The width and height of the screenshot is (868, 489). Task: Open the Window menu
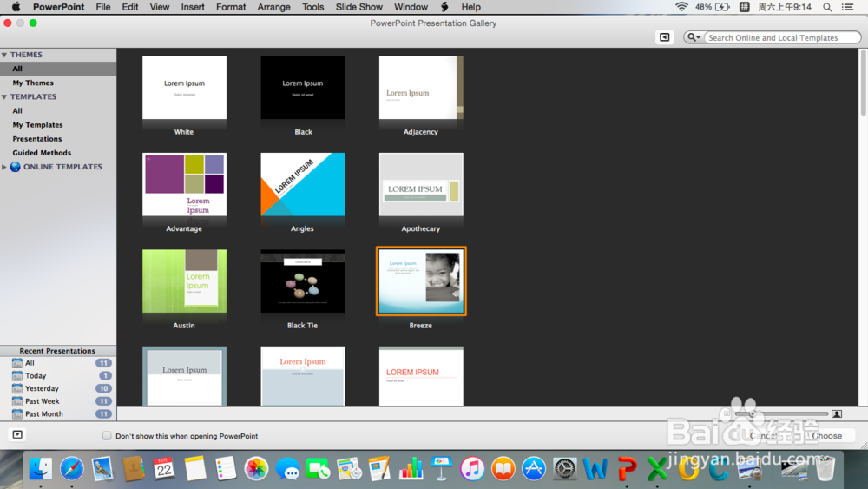(411, 7)
